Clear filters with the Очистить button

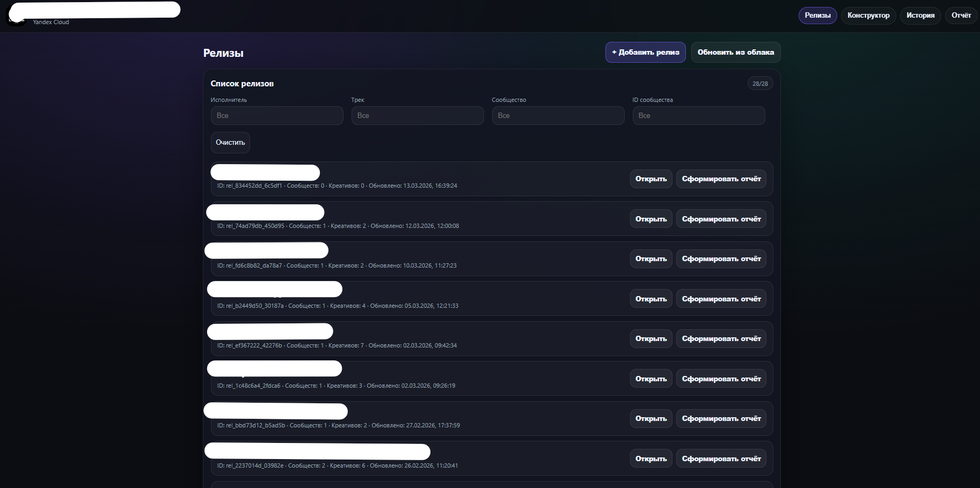click(x=230, y=143)
